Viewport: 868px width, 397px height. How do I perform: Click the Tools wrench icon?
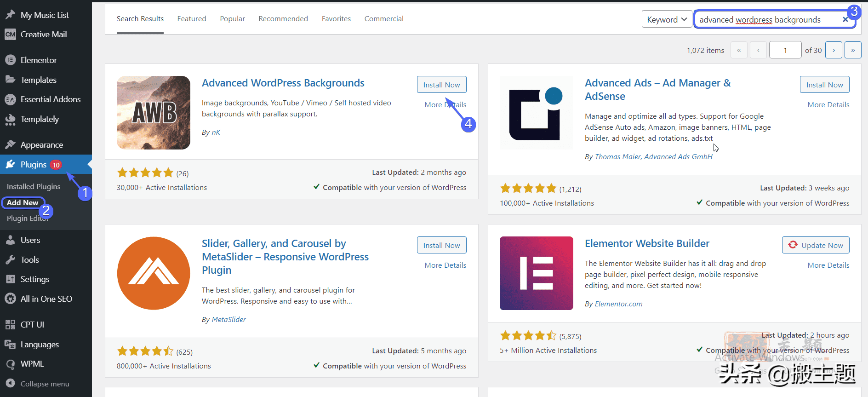coord(10,260)
